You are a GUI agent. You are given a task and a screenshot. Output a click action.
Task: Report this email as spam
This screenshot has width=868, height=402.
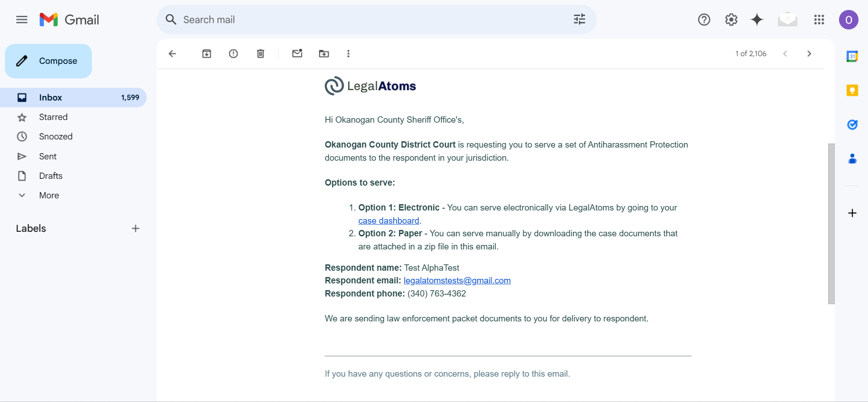coord(233,53)
